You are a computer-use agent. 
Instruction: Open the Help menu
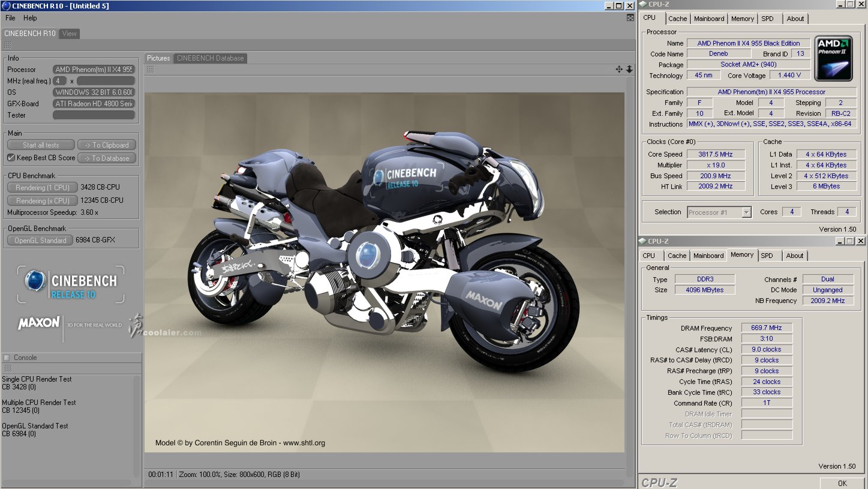[x=30, y=18]
